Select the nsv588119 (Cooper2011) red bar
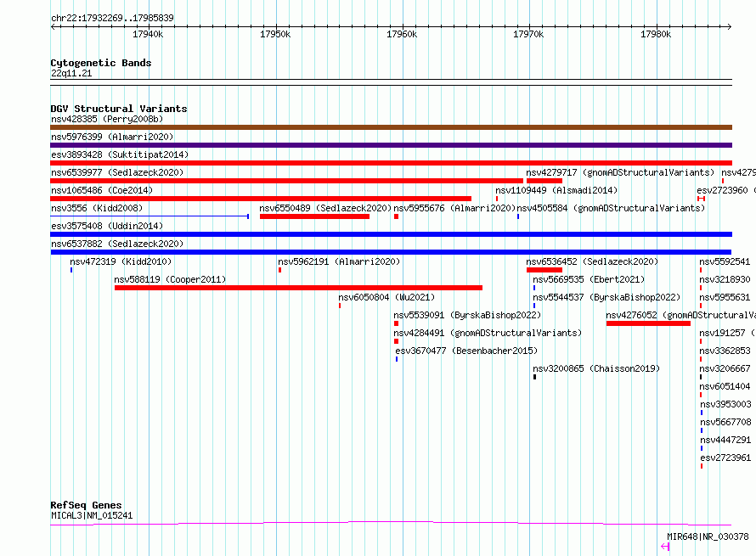The width and height of the screenshot is (756, 556). [x=298, y=288]
